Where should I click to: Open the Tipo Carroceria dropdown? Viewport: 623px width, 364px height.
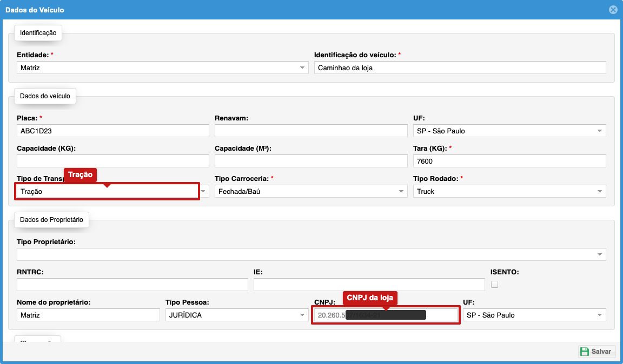[311, 191]
